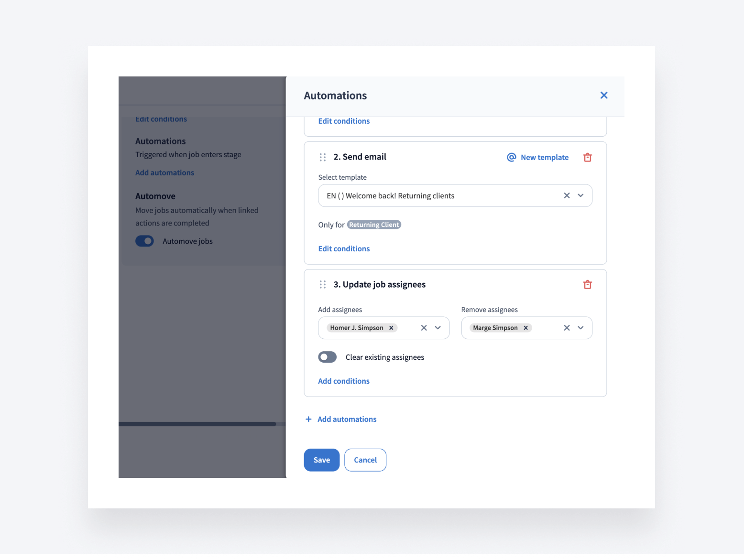744x560 pixels.
Task: Close the Automations panel
Action: coord(604,96)
